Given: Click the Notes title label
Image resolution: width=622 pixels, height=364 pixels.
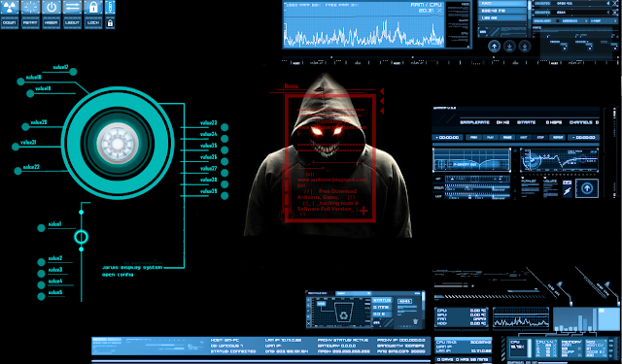Looking at the screenshot, I should (292, 86).
